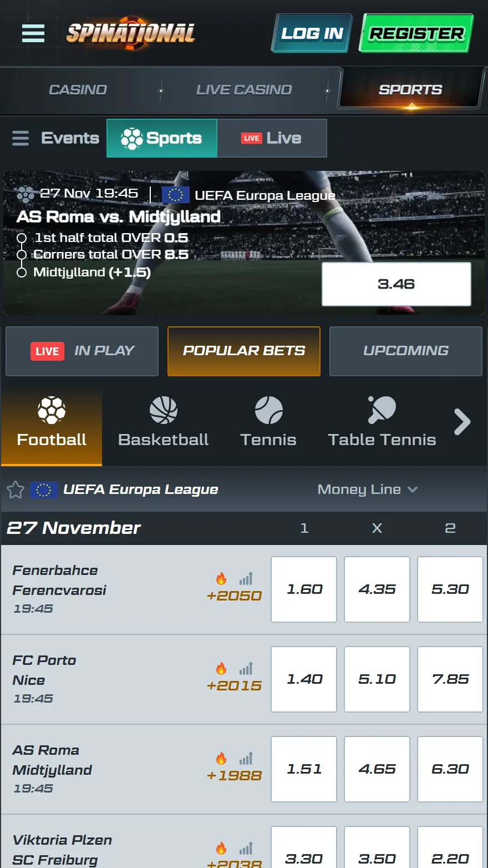Screen dimensions: 488x868
Task: Select the Table Tennis sport icon
Action: 382,411
